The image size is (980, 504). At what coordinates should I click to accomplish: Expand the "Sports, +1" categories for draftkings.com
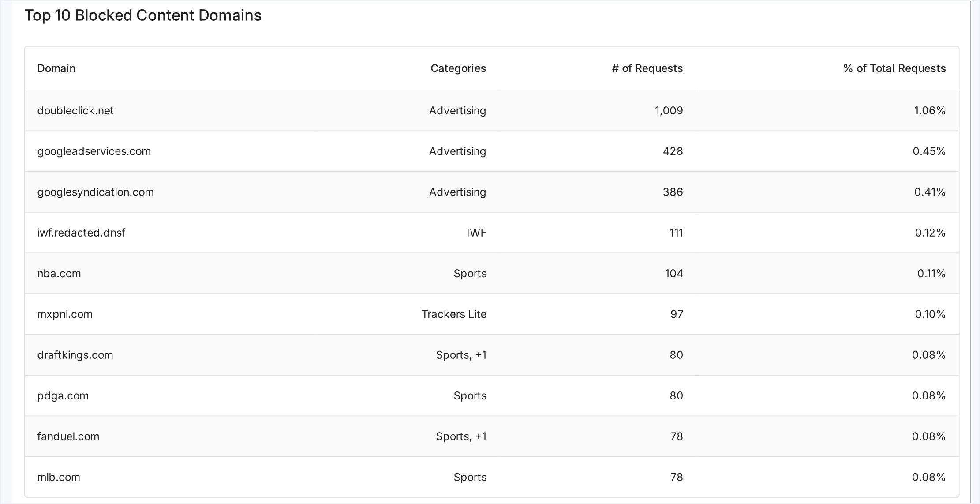[461, 355]
